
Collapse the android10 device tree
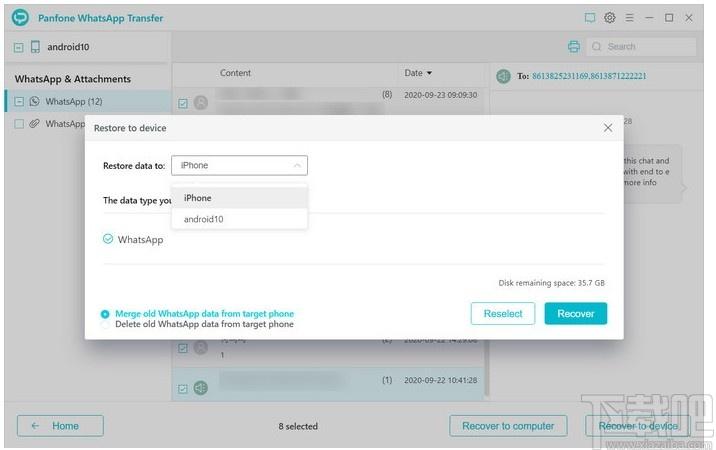click(x=18, y=47)
